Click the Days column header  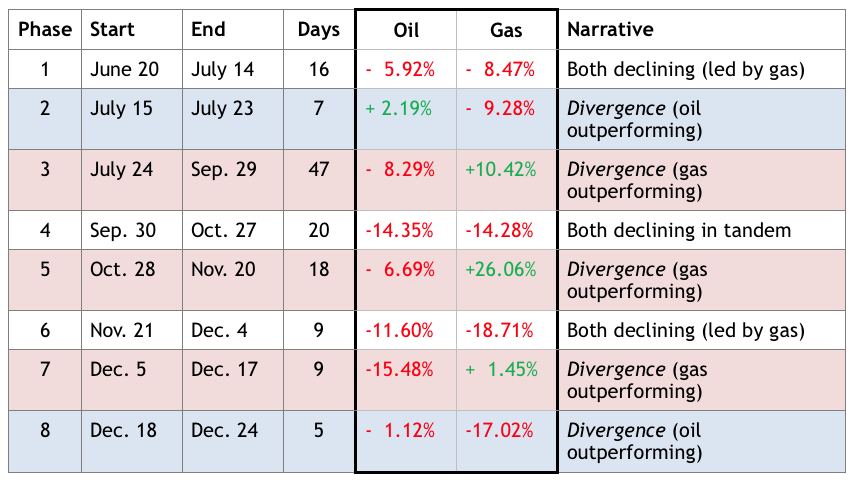tap(318, 30)
